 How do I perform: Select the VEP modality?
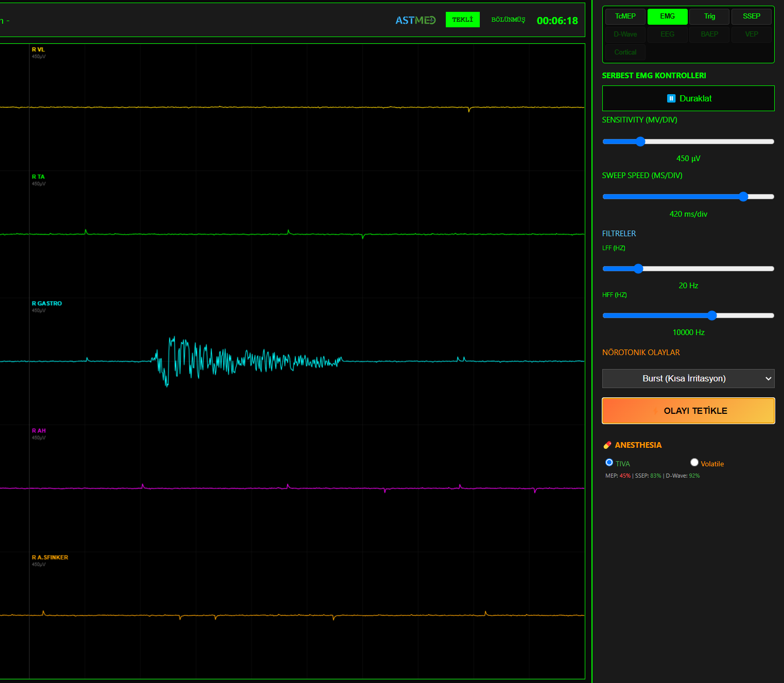(751, 34)
